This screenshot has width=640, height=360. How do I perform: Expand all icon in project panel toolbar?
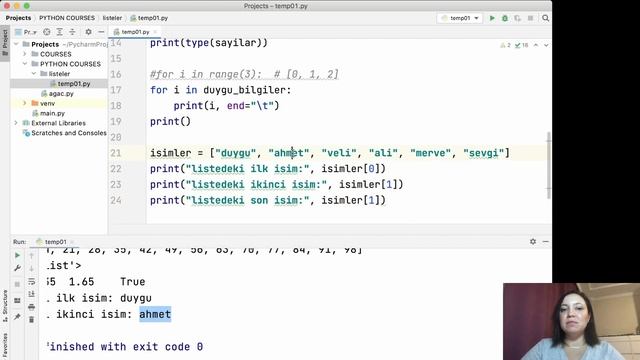pyautogui.click(x=60, y=32)
